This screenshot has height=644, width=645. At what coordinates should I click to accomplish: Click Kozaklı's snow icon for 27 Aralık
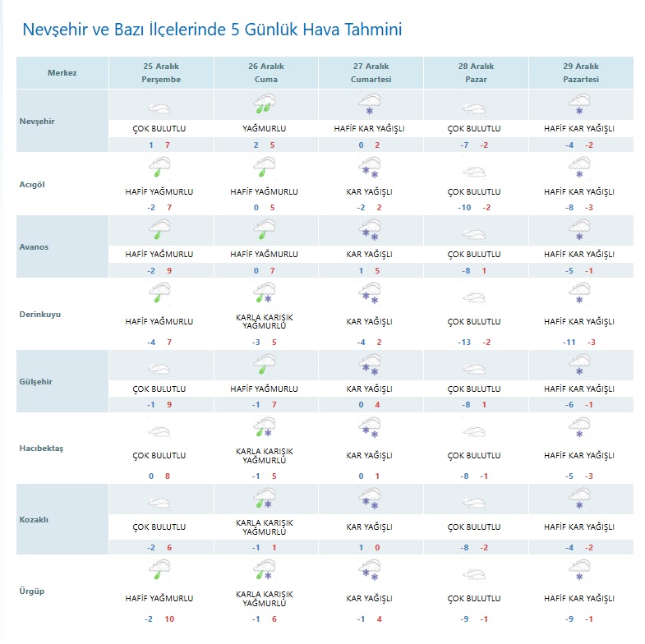[x=370, y=499]
